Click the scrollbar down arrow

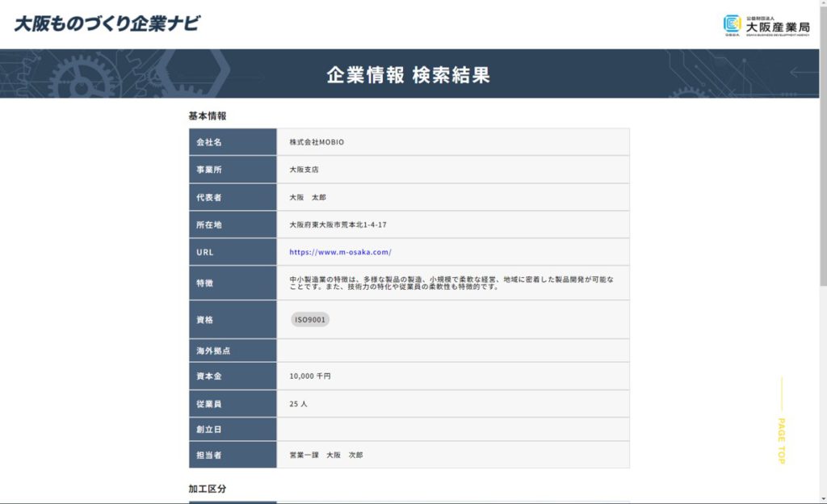pos(823,498)
